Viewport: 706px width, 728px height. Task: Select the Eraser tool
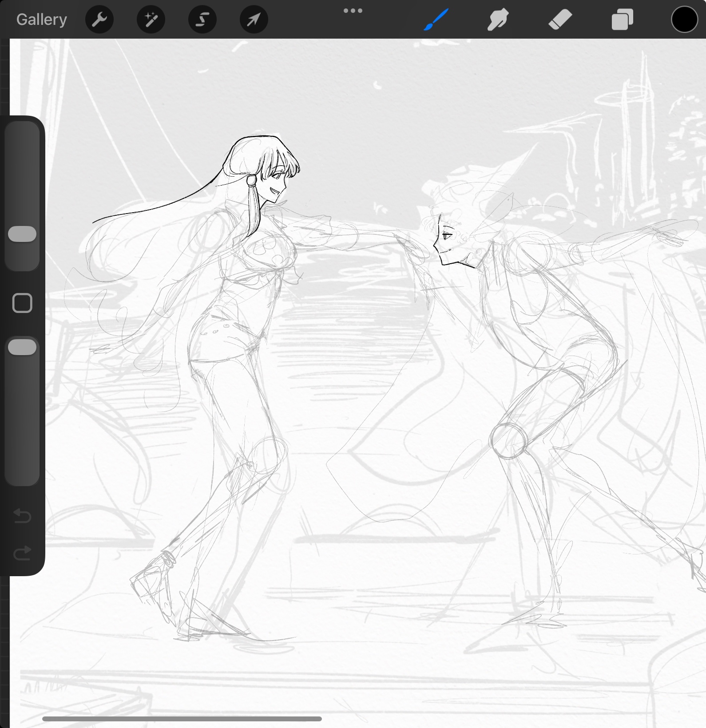point(560,20)
